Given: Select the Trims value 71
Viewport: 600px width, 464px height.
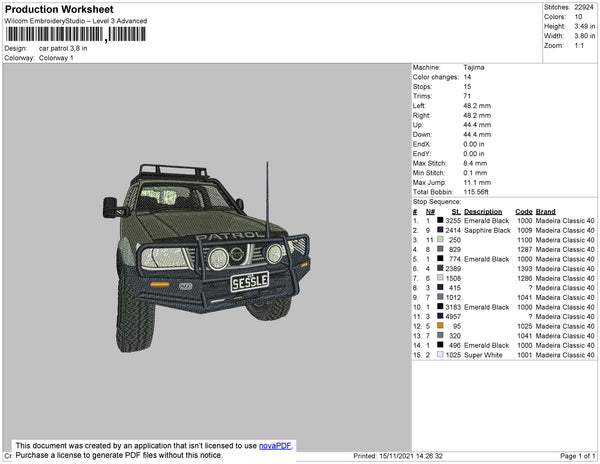Looking at the screenshot, I should point(467,96).
